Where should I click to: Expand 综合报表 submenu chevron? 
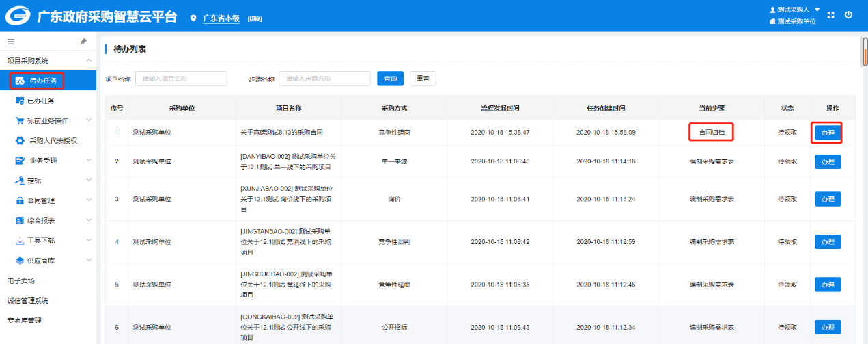89,221
